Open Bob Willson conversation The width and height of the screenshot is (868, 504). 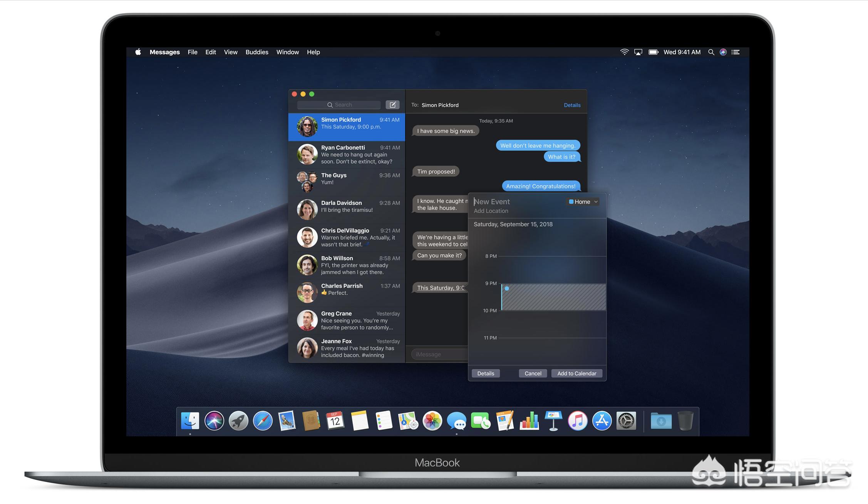pos(347,265)
